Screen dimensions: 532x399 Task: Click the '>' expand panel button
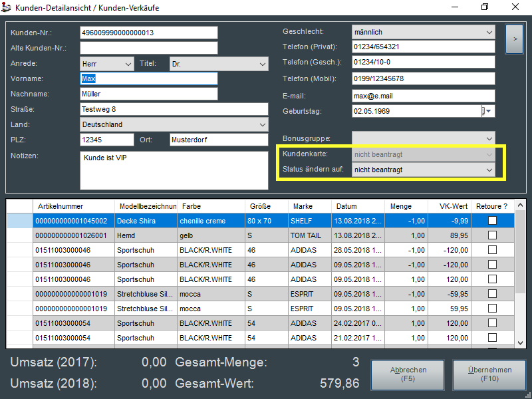coord(515,39)
